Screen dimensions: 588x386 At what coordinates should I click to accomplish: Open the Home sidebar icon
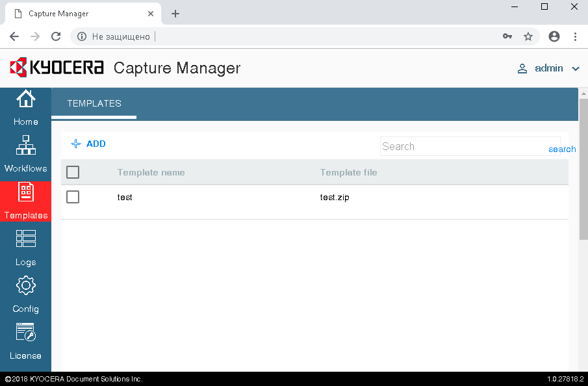tap(25, 99)
